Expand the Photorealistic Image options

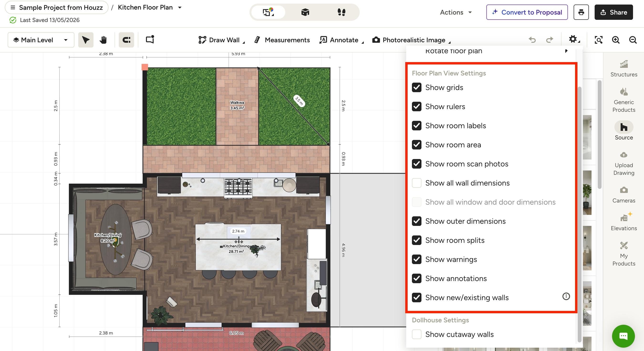[x=450, y=43]
